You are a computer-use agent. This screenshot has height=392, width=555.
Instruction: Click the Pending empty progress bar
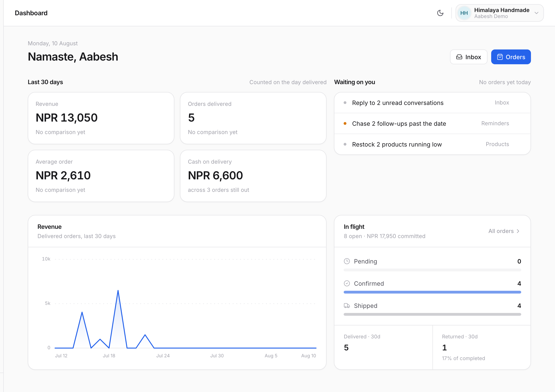pyautogui.click(x=432, y=270)
